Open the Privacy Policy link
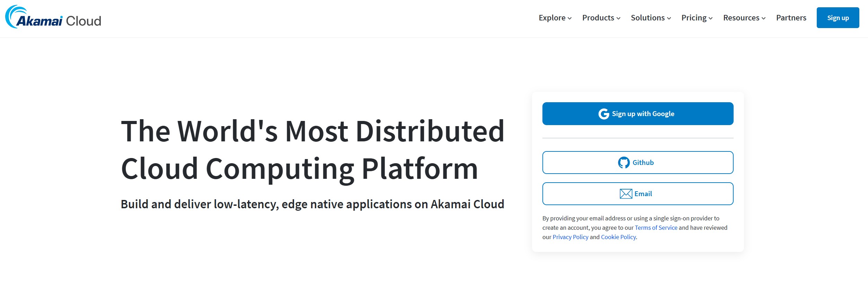Screen dimensions: 868x289 pyautogui.click(x=570, y=237)
